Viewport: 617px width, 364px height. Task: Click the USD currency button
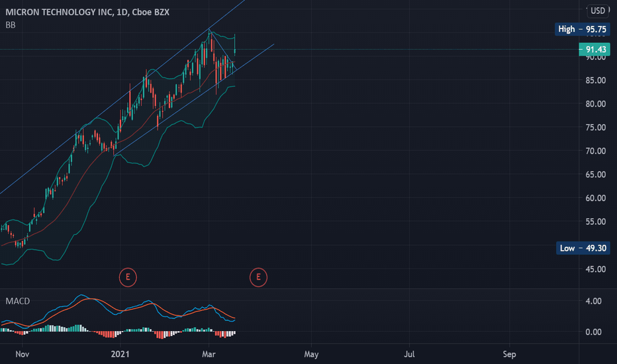click(598, 11)
